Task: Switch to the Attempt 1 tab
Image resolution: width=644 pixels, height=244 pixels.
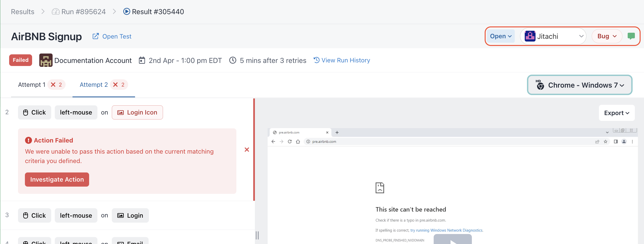Action: (42, 85)
